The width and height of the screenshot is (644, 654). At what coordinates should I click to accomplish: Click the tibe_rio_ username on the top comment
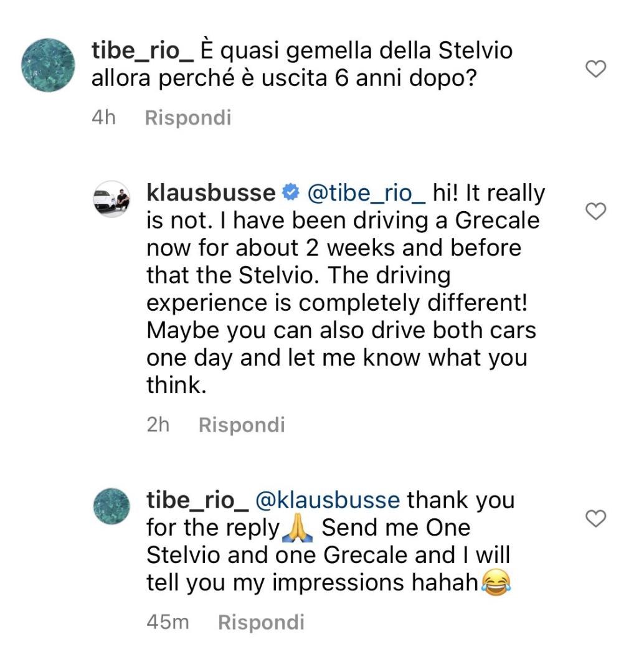pos(143,50)
